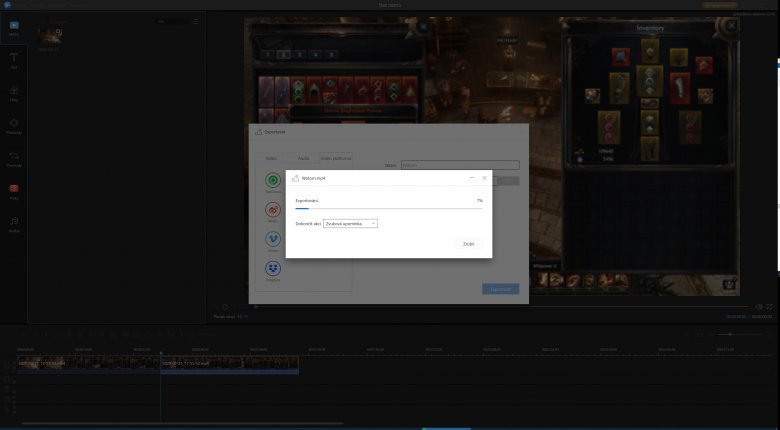Open the Překryvy (overlays) sidebar panel

[x=14, y=125]
